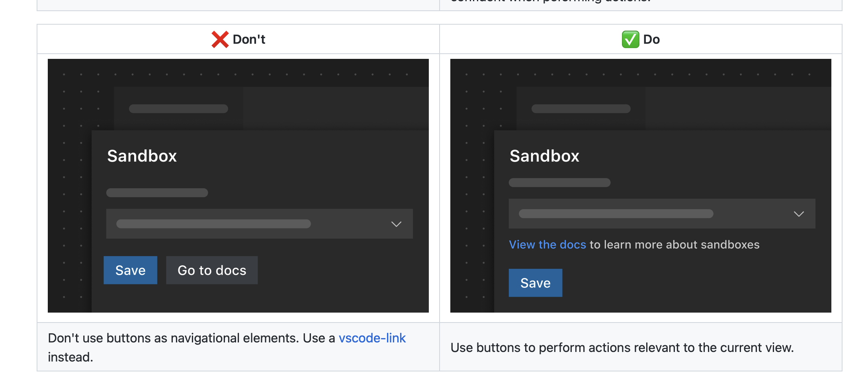Select the Do column header

point(640,39)
